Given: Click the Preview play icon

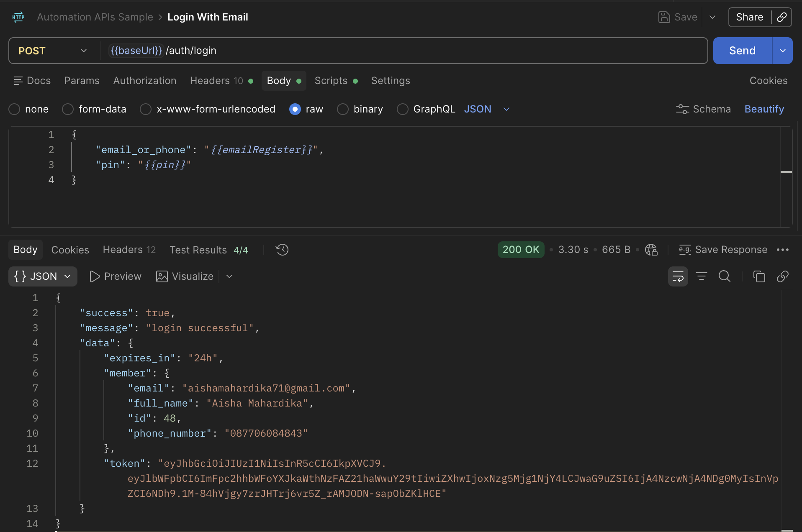Looking at the screenshot, I should click(x=95, y=276).
